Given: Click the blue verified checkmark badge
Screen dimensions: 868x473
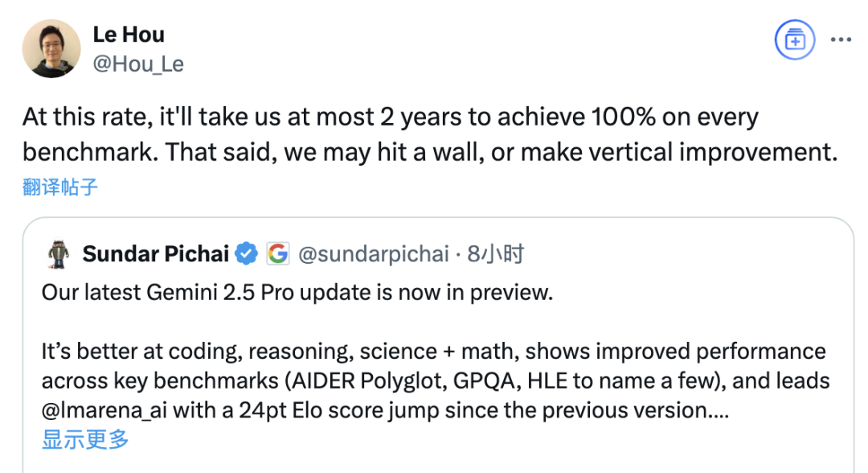Looking at the screenshot, I should (246, 253).
